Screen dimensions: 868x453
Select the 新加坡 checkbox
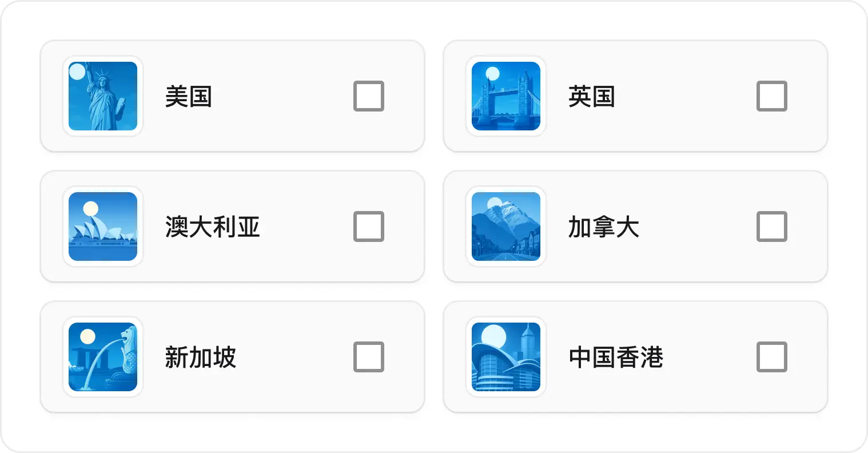coord(369,357)
